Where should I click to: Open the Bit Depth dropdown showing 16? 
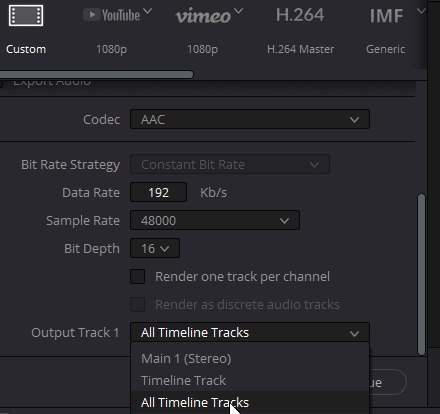[x=155, y=248]
